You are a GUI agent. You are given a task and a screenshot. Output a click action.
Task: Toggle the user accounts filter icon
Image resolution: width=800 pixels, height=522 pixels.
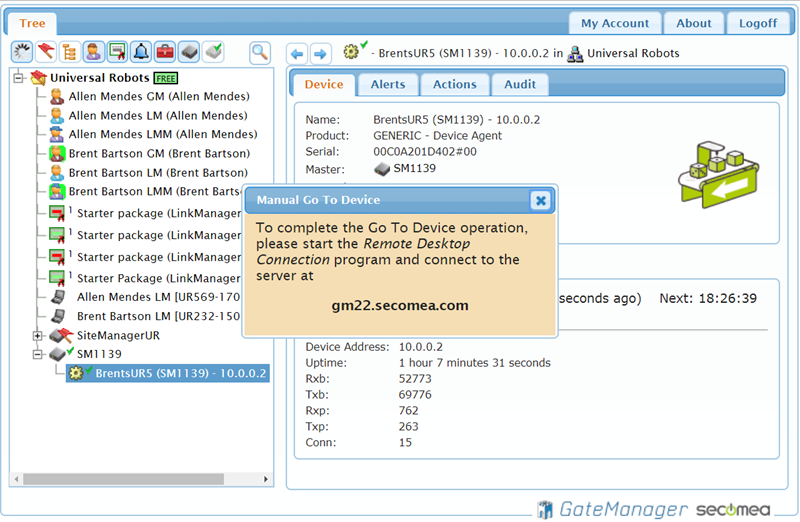[94, 52]
